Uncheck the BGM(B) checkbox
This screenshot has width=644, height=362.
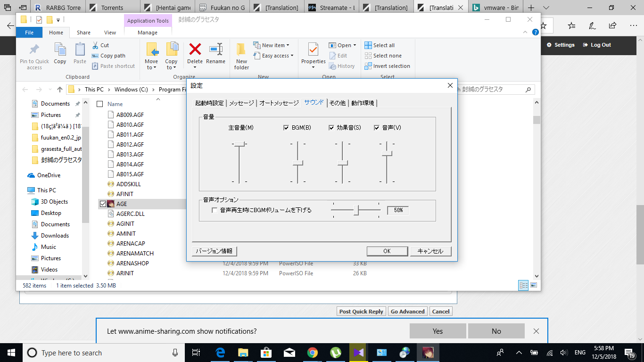(286, 128)
